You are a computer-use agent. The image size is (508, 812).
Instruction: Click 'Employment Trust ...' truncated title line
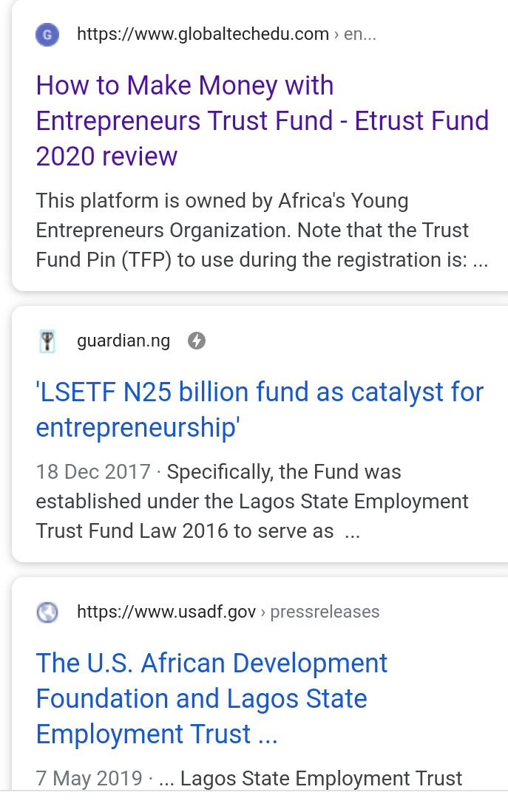(x=157, y=734)
